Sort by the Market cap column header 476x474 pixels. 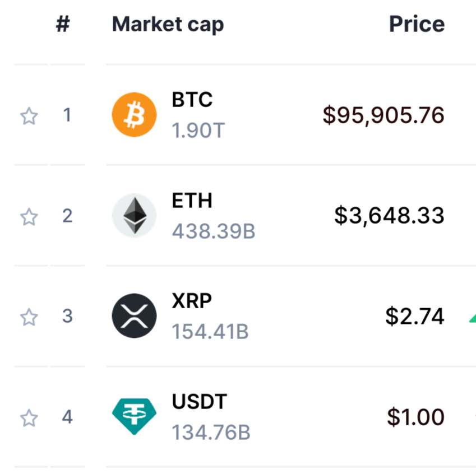tap(167, 24)
